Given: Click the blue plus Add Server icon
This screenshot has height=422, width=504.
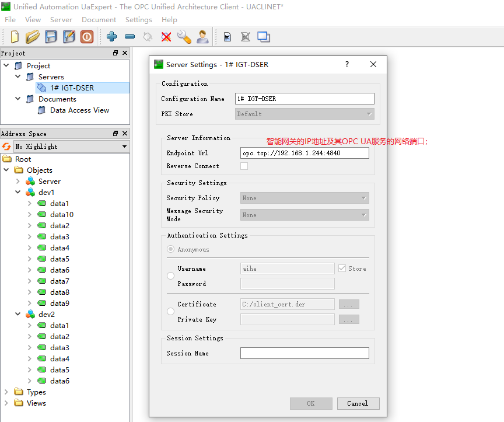Looking at the screenshot, I should point(111,37).
